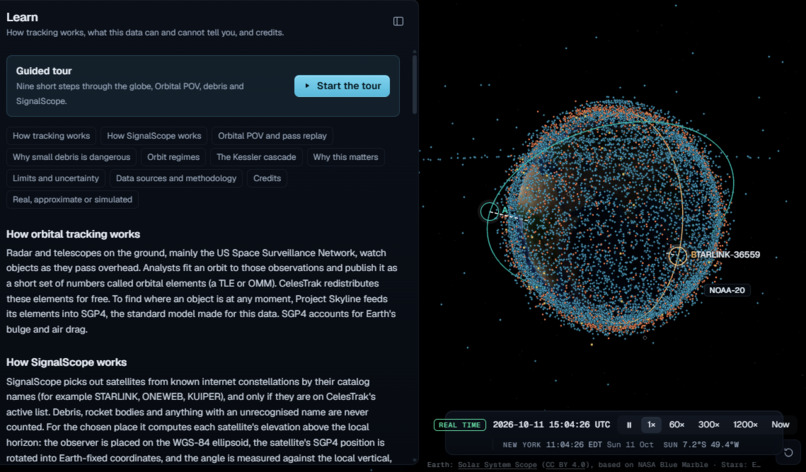Open The Kessler cascade topic
806x472 pixels.
[256, 157]
